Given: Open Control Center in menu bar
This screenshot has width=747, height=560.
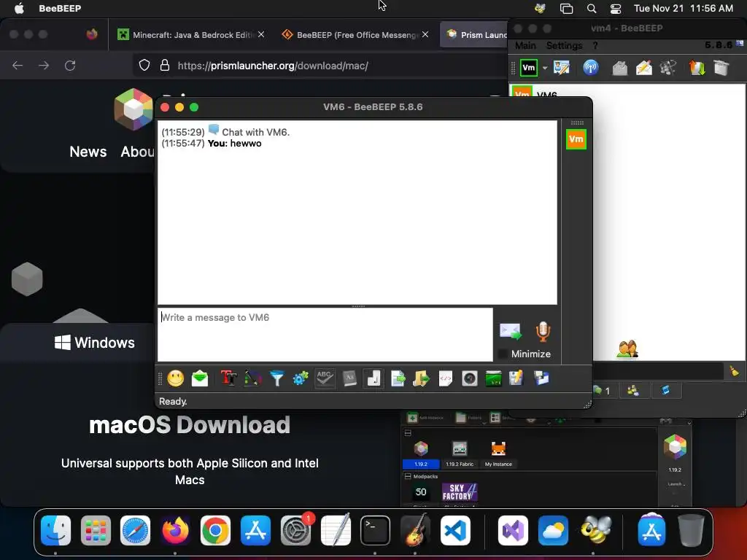Looking at the screenshot, I should 616,9.
